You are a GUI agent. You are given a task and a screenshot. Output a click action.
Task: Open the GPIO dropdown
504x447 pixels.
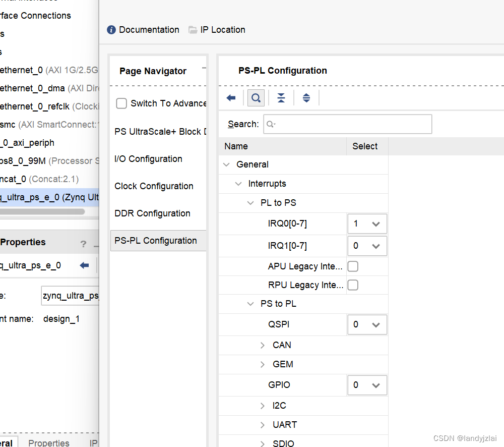pos(367,385)
